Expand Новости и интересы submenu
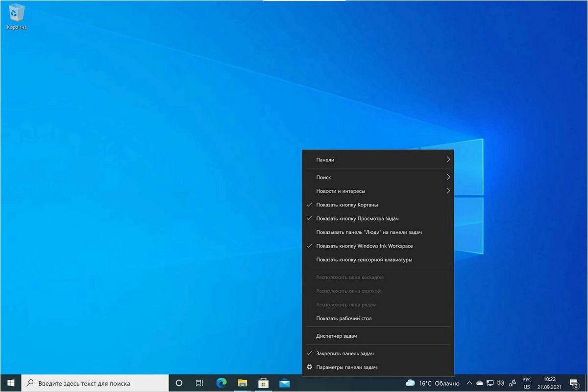Viewport: 588px width, 392px height. (378, 191)
